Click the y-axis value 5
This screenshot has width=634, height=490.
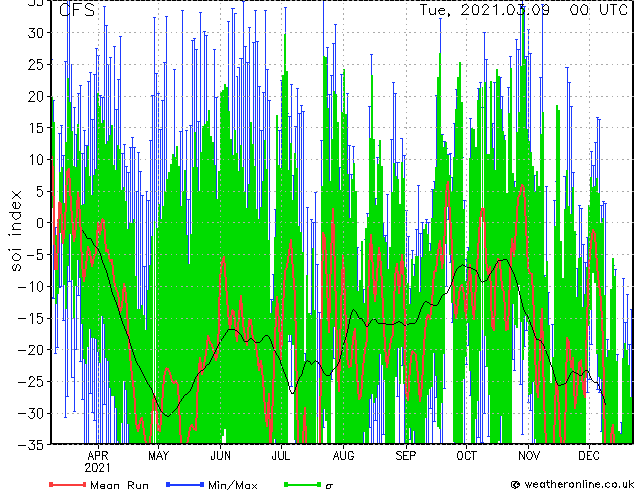(x=41, y=191)
